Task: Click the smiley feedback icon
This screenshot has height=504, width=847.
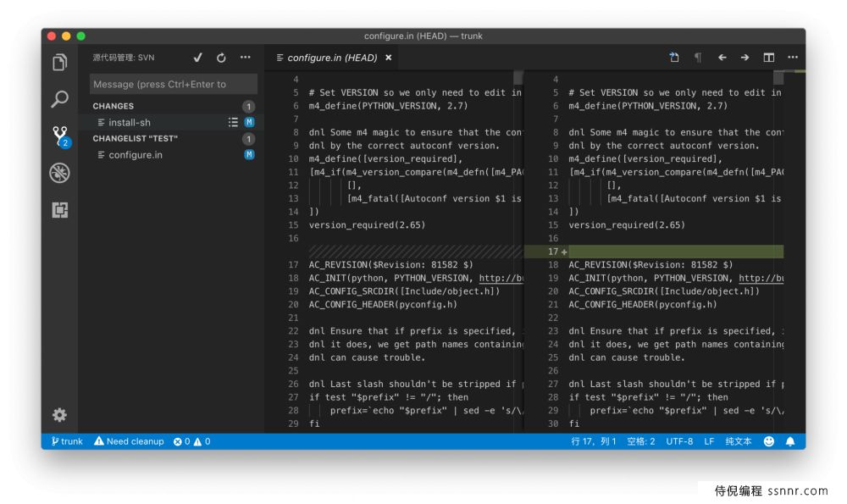Action: (769, 441)
